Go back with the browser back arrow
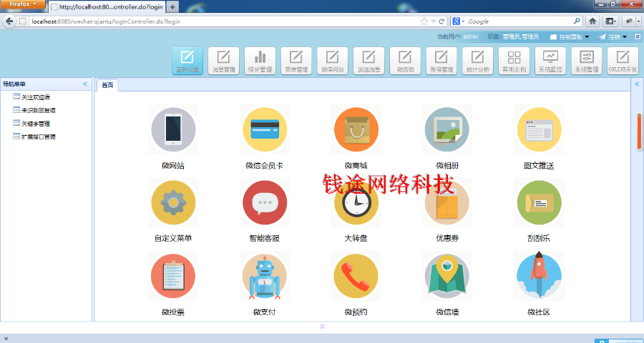This screenshot has height=343, width=644. click(x=9, y=21)
